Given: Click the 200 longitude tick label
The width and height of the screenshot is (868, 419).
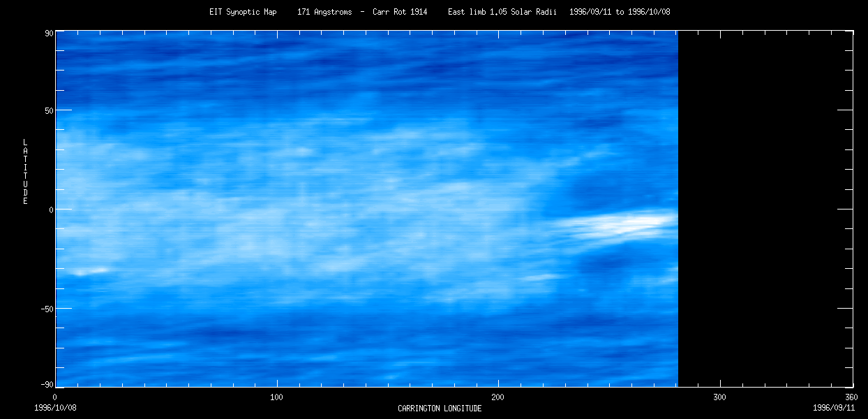Looking at the screenshot, I should click(x=498, y=397).
